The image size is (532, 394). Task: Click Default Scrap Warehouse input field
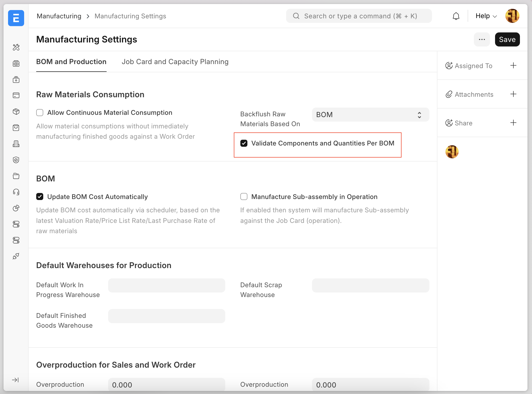370,285
